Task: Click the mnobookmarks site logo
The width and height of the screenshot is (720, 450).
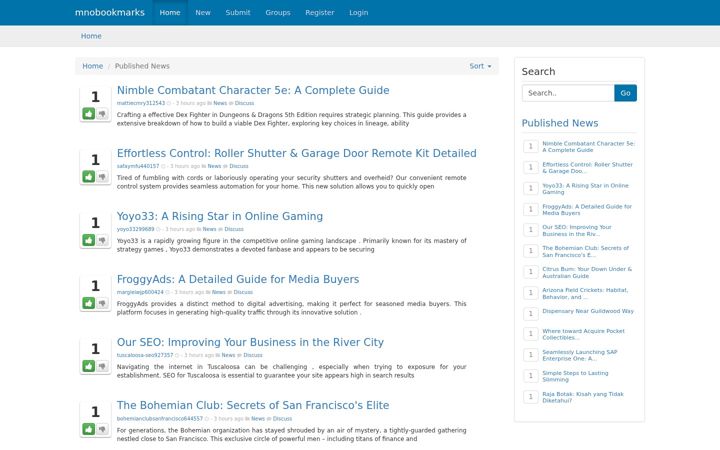Action: pos(110,12)
